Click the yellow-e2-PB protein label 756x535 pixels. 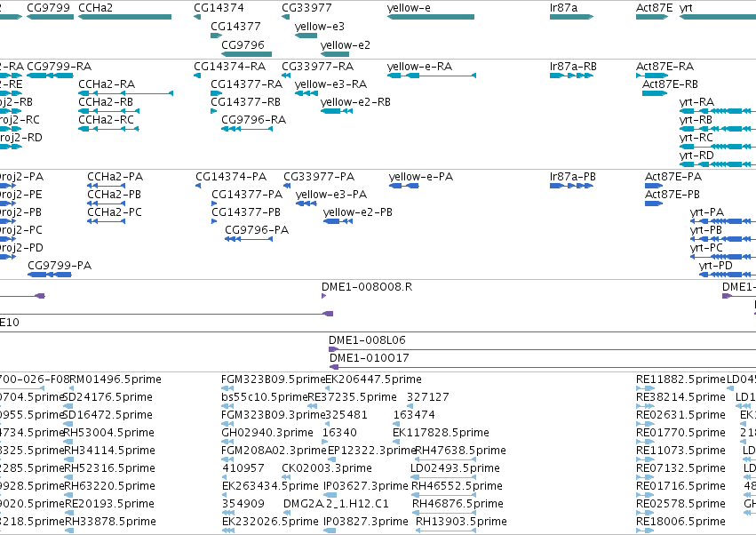[x=358, y=212]
